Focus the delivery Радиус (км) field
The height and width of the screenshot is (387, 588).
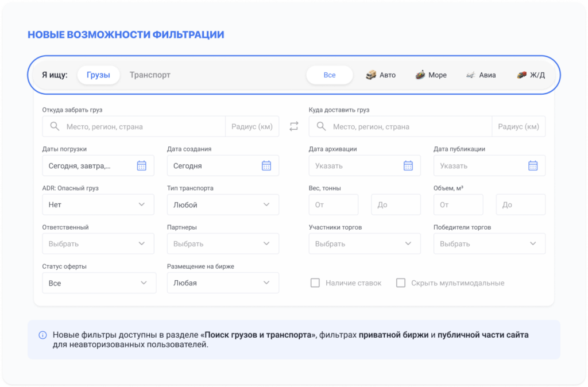pyautogui.click(x=519, y=126)
